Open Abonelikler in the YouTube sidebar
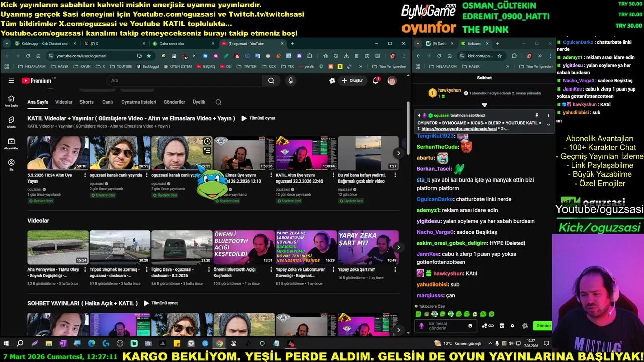The height and width of the screenshot is (362, 644). [x=11, y=144]
